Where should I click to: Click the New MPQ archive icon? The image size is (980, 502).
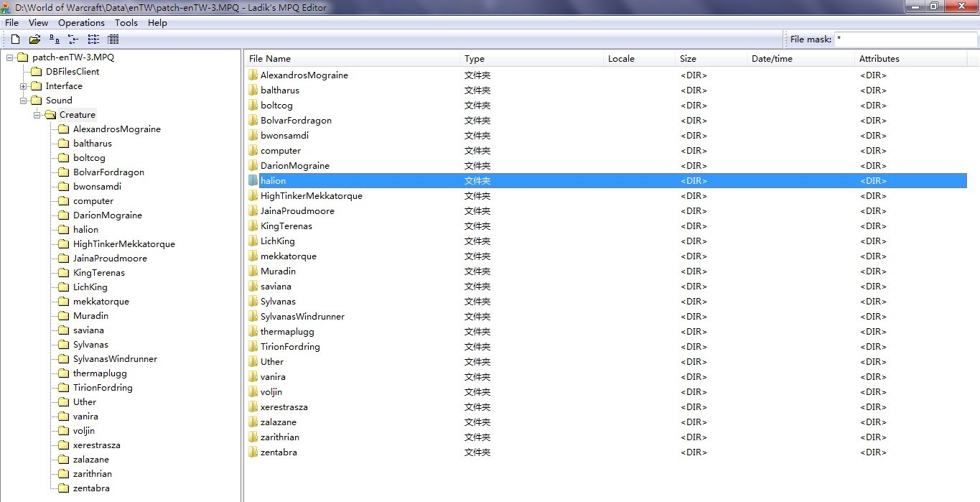15,39
